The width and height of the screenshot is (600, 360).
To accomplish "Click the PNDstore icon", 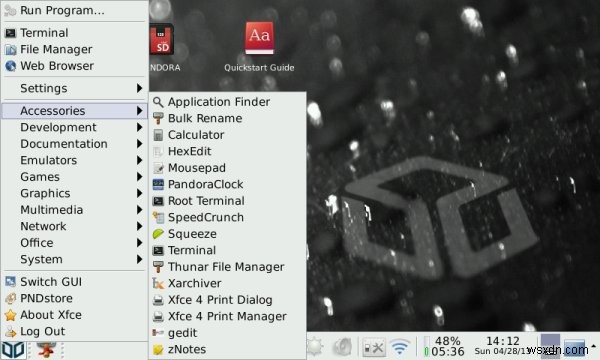I will [x=10, y=298].
